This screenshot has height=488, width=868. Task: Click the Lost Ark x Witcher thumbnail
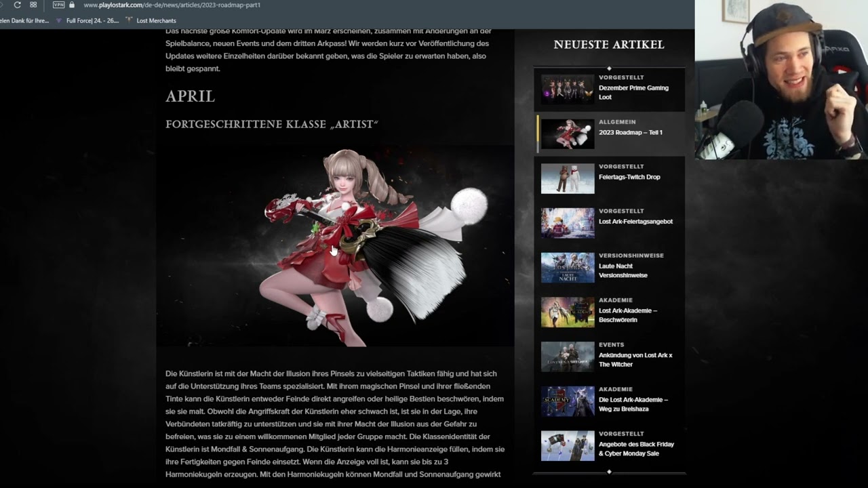tap(568, 357)
